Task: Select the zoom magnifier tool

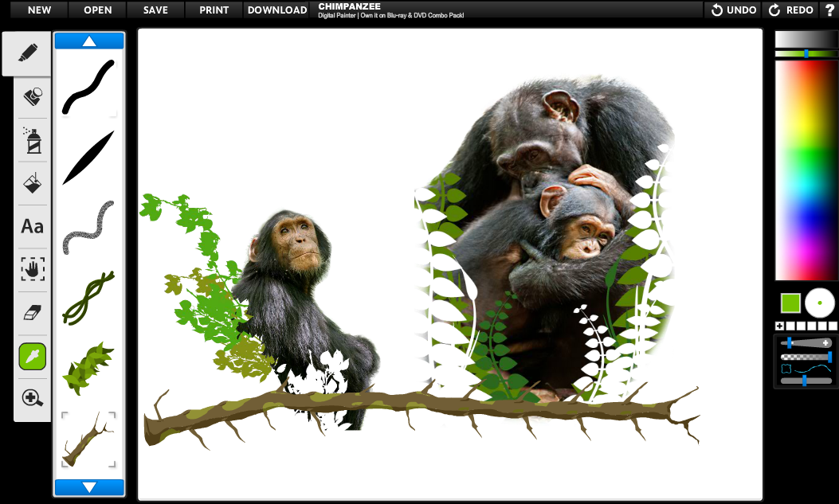Action: coord(33,398)
